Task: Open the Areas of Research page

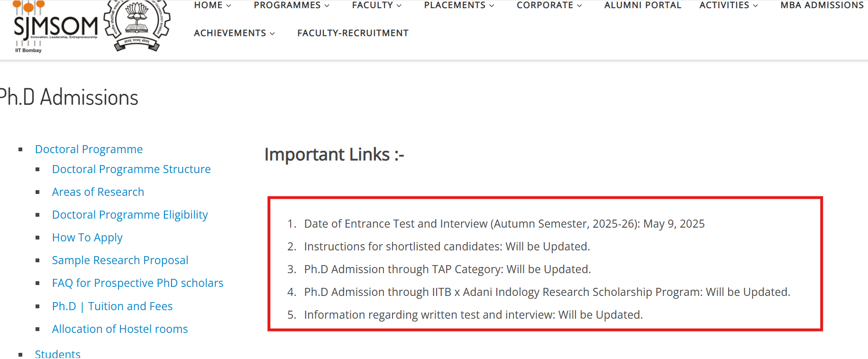Action: click(x=98, y=192)
